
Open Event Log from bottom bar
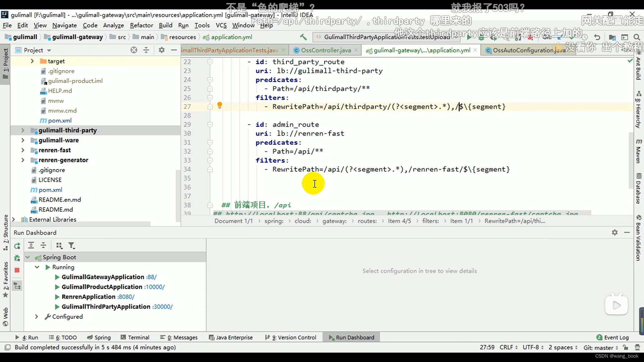(612, 338)
